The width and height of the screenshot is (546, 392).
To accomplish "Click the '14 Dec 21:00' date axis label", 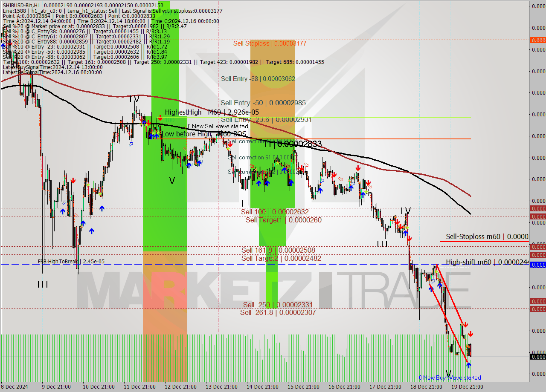I will tap(262, 386).
